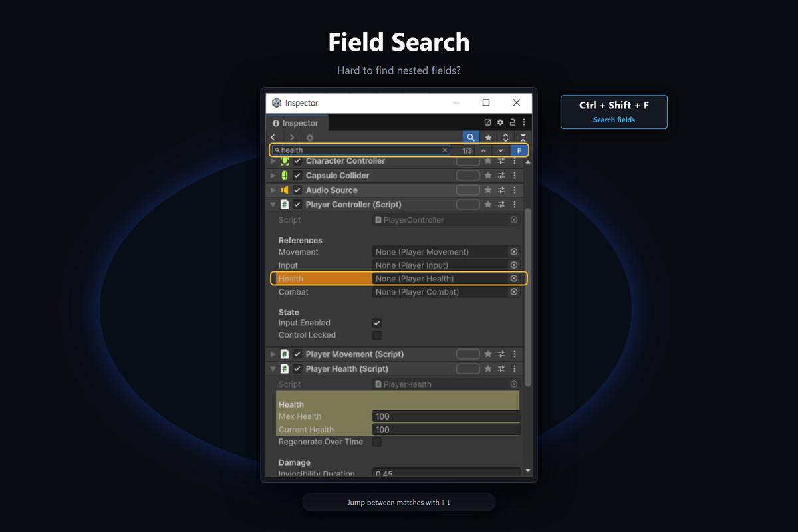Pick object for the Input reference
798x532 pixels.
pyautogui.click(x=514, y=265)
